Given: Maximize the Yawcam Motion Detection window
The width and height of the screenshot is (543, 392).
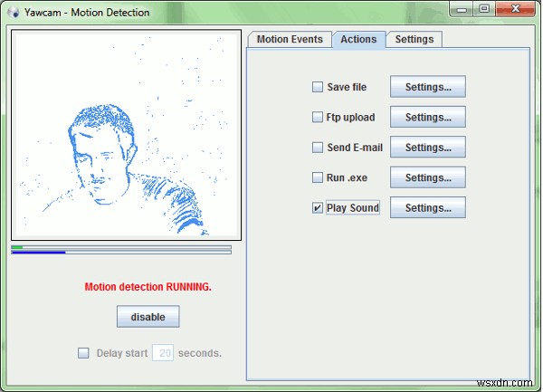Looking at the screenshot, I should pyautogui.click(x=484, y=9).
